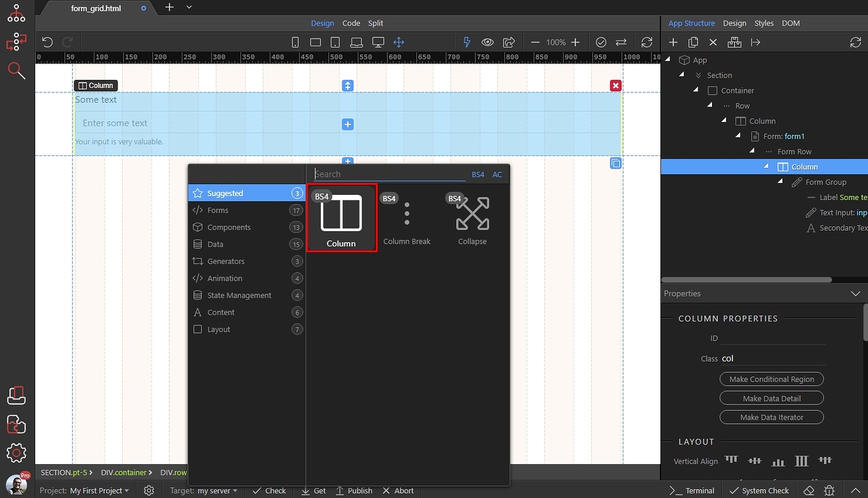
Task: Click the Make Conditional Region button
Action: [772, 379]
